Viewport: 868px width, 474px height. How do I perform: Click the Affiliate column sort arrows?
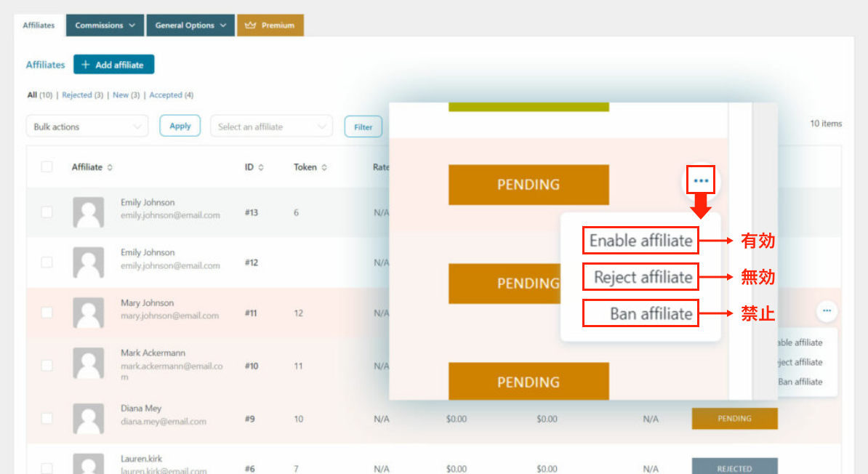(x=110, y=168)
